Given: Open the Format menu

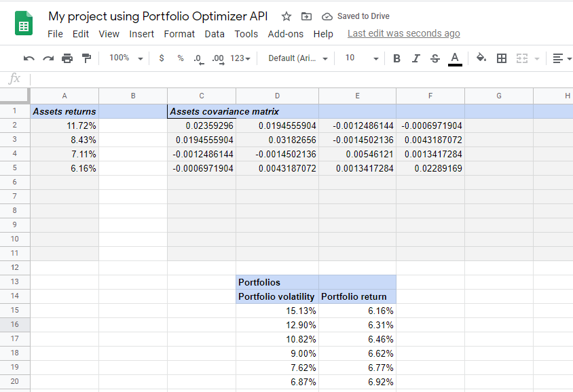Looking at the screenshot, I should pos(179,34).
